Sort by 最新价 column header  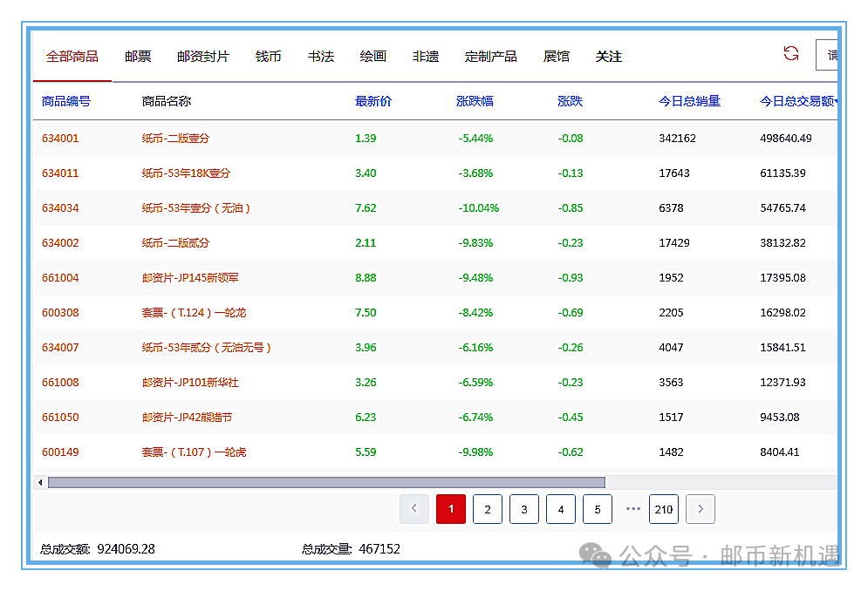pos(373,101)
